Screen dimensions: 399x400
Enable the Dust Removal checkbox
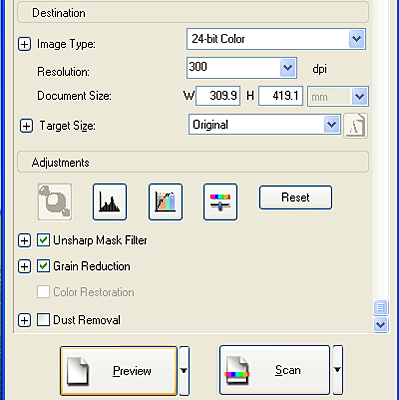(43, 320)
